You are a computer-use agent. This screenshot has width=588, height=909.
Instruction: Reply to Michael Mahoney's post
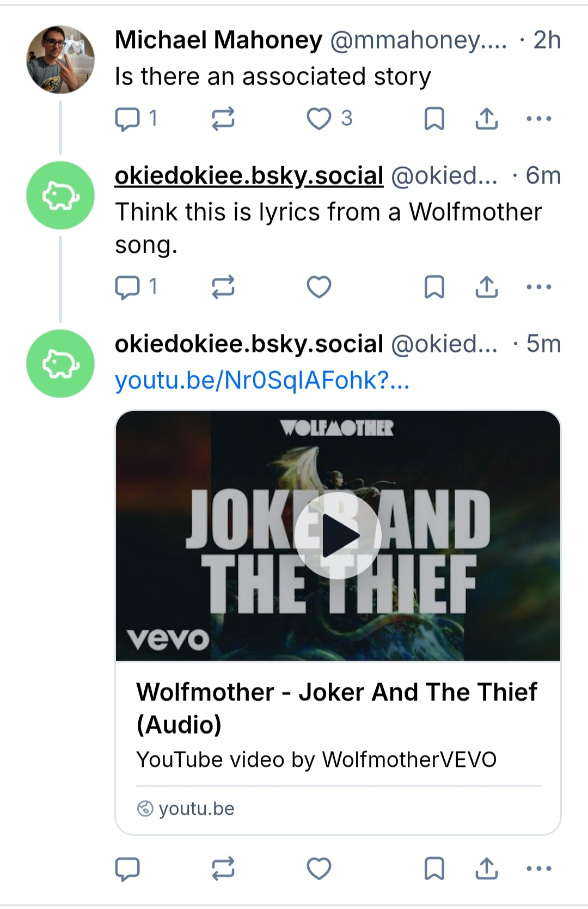coord(128,119)
